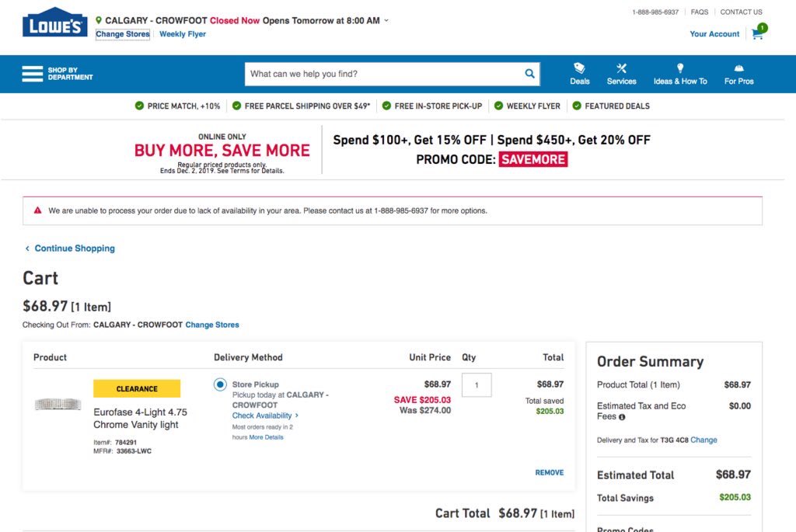Open the FAQS page
This screenshot has height=532, width=796.
[x=699, y=12]
